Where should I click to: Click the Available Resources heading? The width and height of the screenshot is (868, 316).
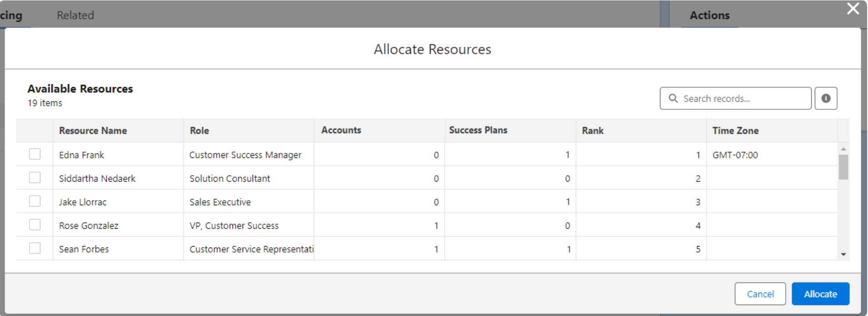pos(80,89)
